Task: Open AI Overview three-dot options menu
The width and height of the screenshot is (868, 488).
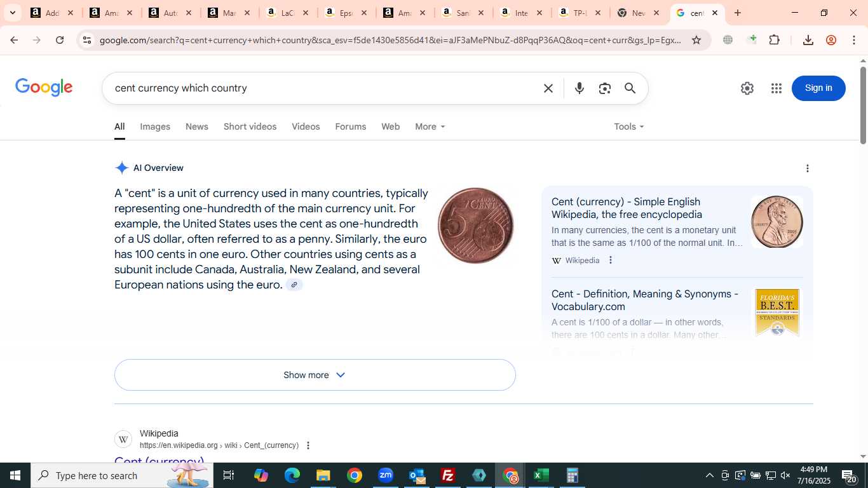Action: (808, 168)
